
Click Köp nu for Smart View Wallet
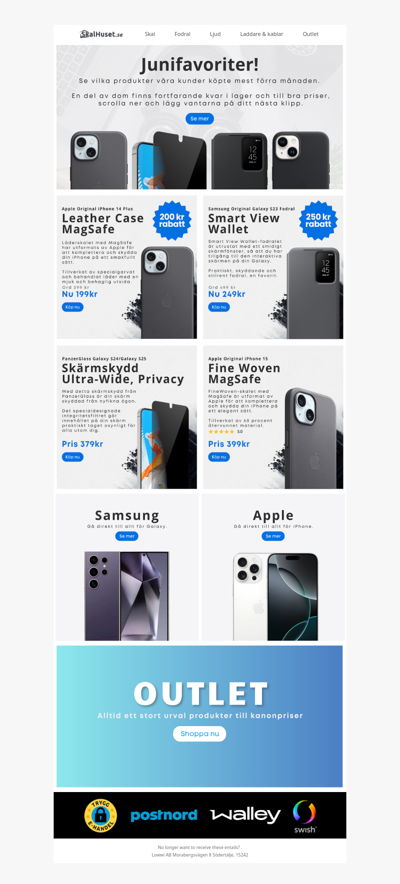pyautogui.click(x=219, y=307)
